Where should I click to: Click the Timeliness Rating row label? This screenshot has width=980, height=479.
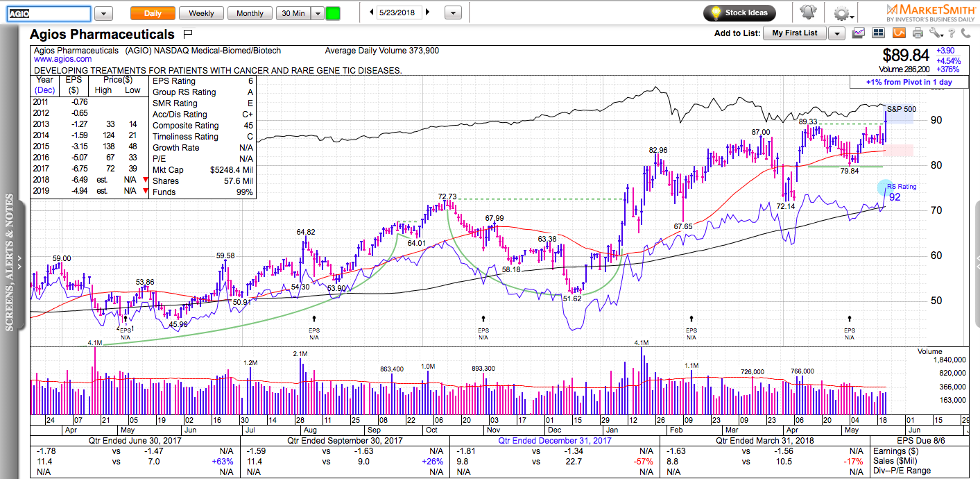tap(186, 137)
